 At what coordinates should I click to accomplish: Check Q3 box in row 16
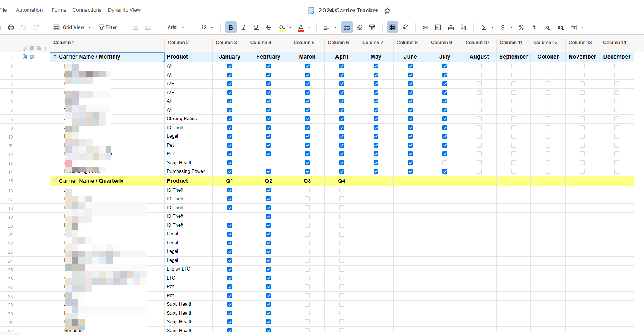(x=307, y=190)
